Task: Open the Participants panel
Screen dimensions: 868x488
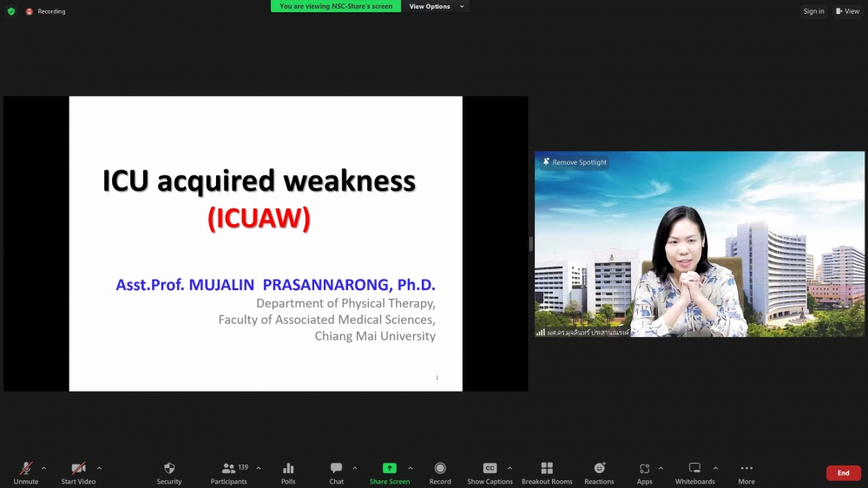Action: pos(228,469)
